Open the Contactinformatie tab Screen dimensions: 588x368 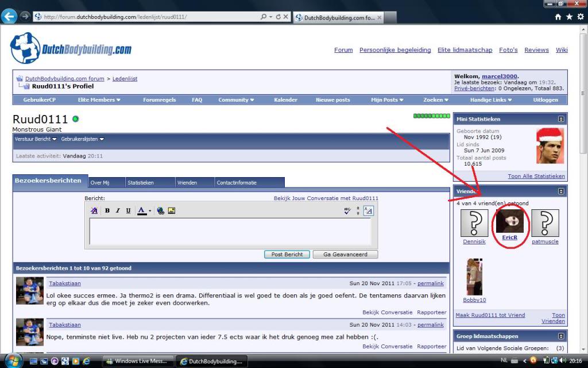(236, 183)
